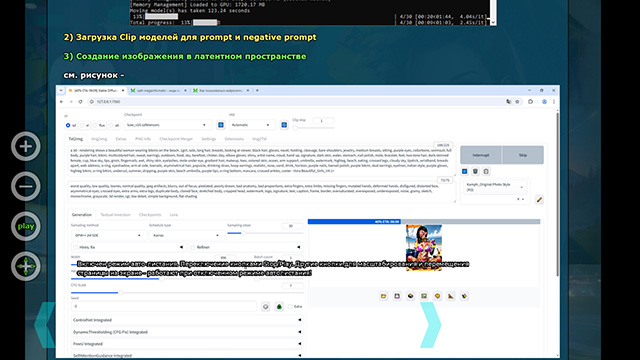The height and width of the screenshot is (360, 640).
Task: Click the open folder icon below the preview
Action: click(383, 296)
